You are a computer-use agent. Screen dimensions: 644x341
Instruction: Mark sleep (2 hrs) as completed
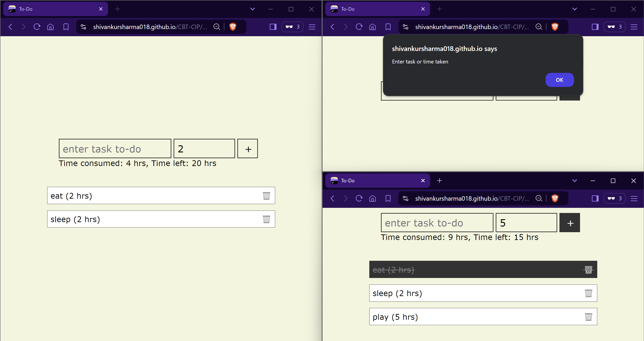425,293
